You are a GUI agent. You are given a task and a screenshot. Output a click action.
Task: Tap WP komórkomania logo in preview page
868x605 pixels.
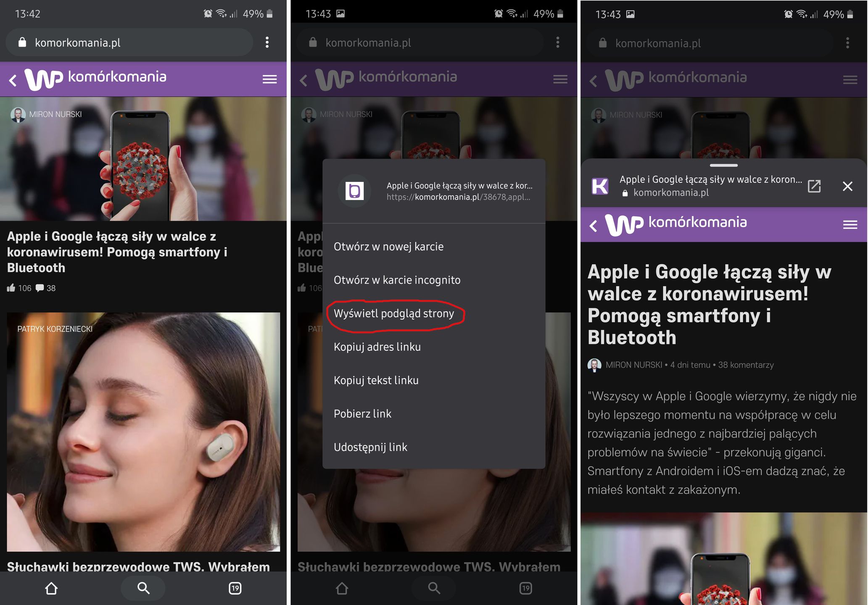[676, 224]
